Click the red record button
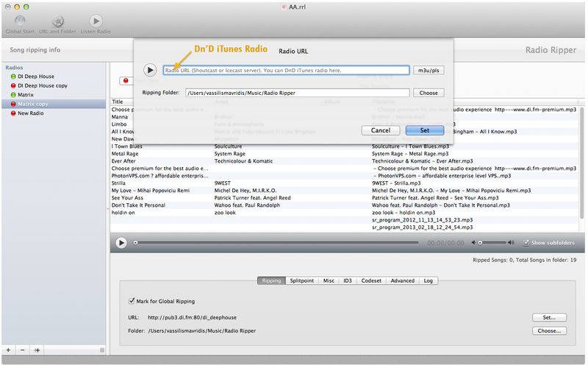Image resolution: width=588 pixels, height=368 pixels. 126,80
